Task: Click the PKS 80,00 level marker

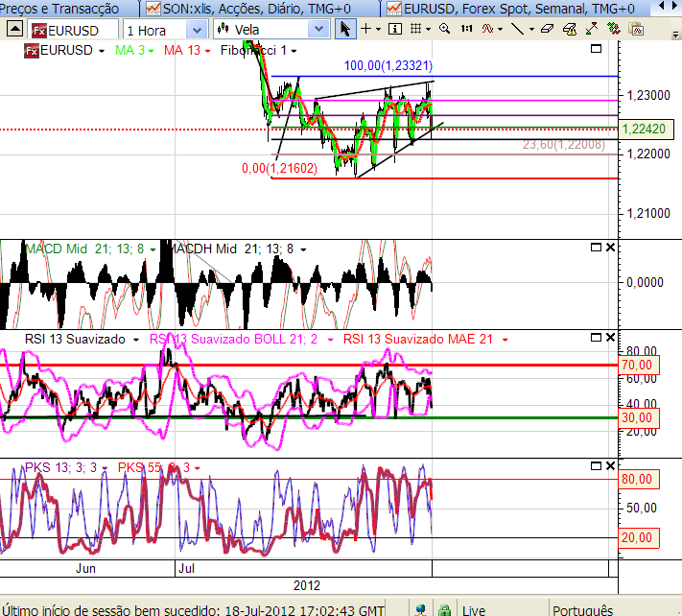Action: (639, 480)
